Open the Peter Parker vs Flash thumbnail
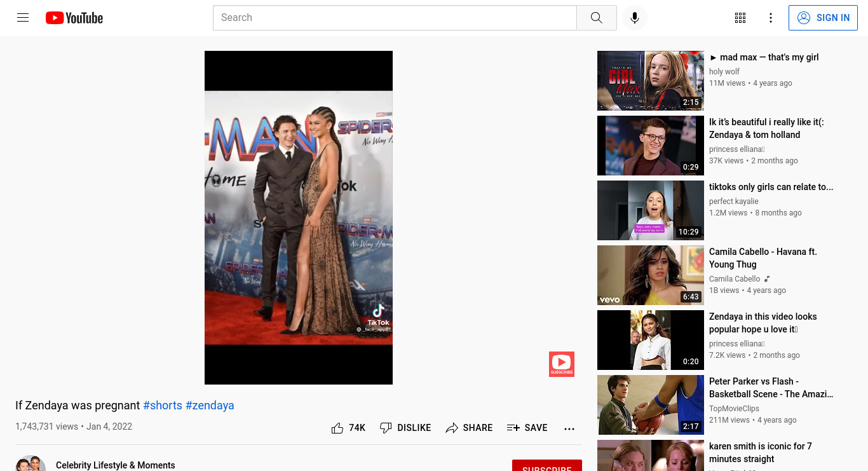The height and width of the screenshot is (471, 868). pos(651,405)
